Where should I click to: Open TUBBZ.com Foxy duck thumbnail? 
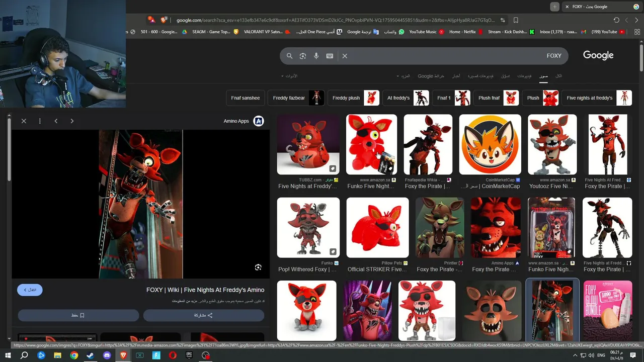click(308, 145)
